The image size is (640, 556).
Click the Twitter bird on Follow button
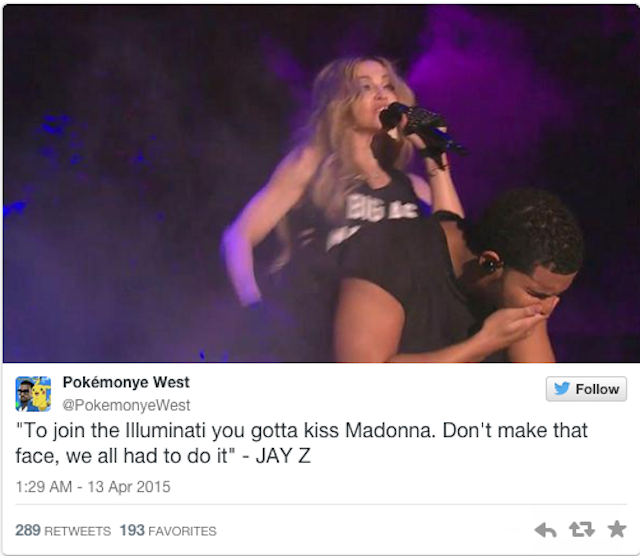[562, 388]
